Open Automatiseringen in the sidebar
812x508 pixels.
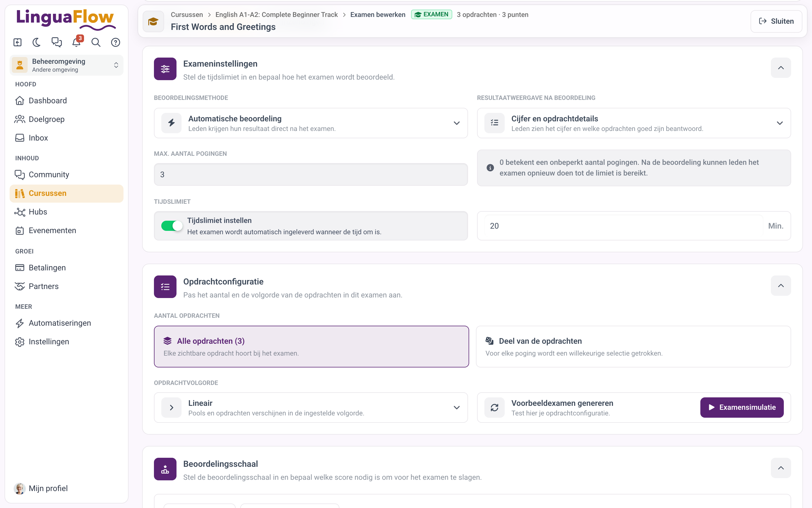coord(67,323)
